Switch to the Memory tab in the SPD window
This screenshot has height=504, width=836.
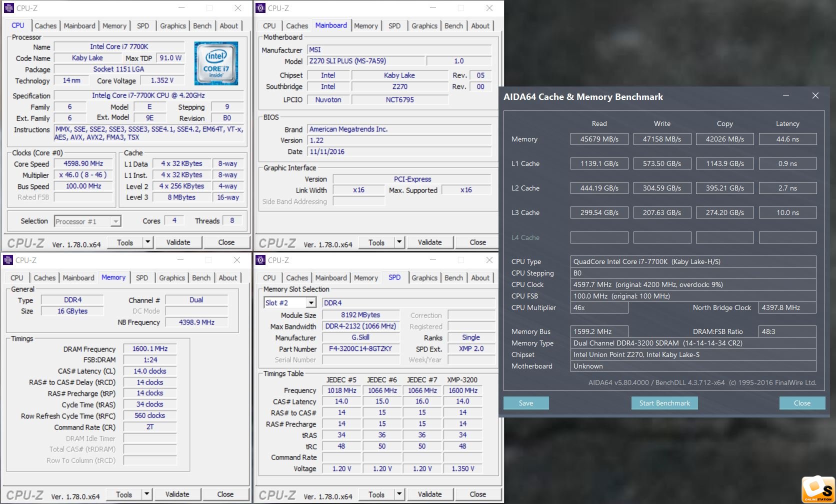[x=366, y=277]
